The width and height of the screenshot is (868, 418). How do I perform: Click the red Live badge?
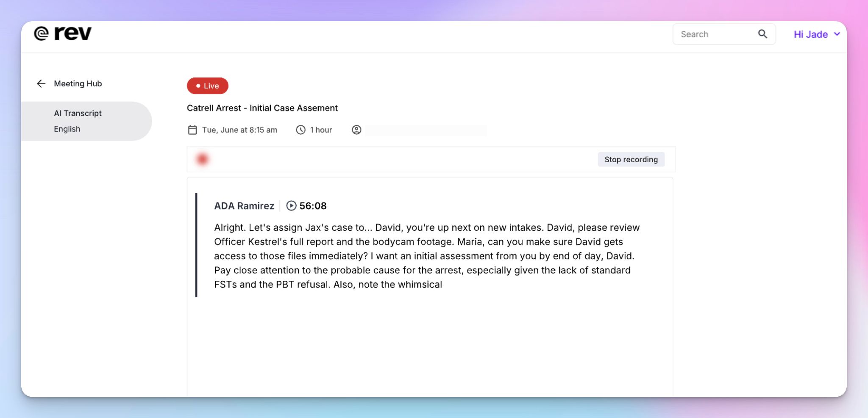click(208, 86)
